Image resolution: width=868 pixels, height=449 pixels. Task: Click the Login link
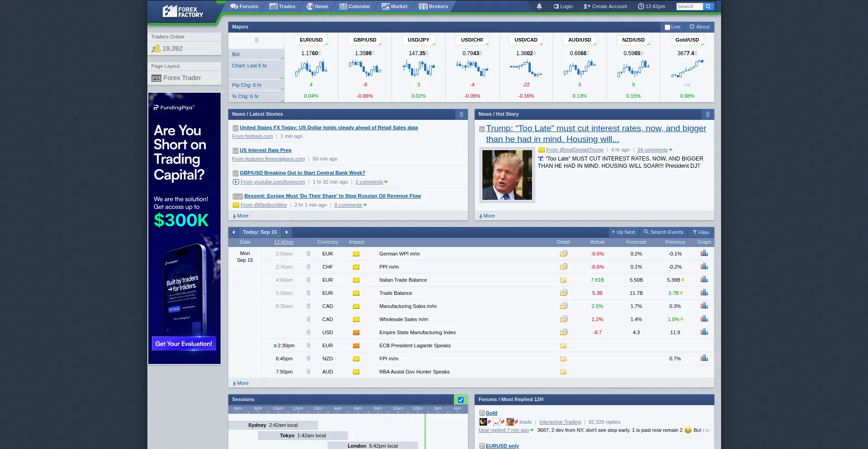click(563, 6)
